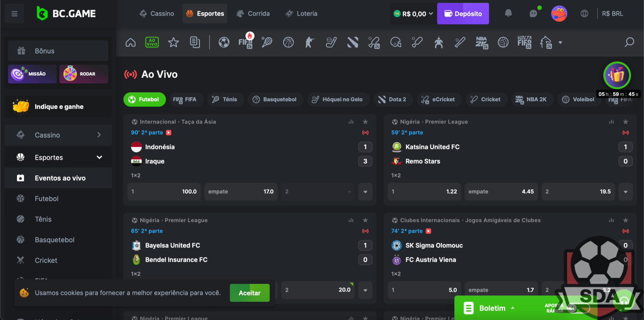This screenshot has height=320, width=644.
Task: Click the BC.GAME logo
Action: (66, 14)
